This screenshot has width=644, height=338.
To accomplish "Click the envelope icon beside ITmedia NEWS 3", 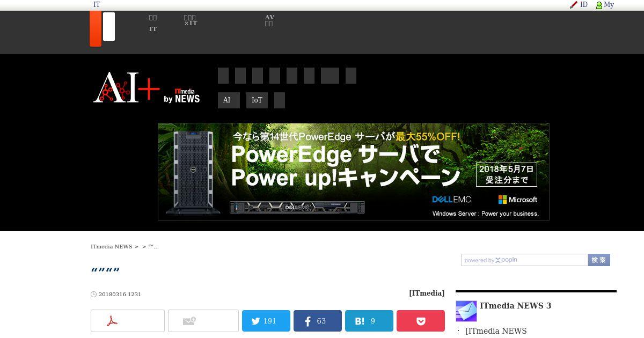I will (x=466, y=311).
